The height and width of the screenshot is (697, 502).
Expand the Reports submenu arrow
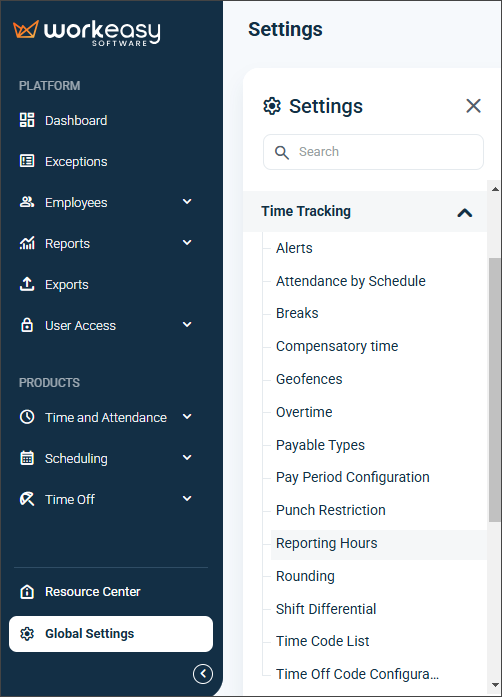click(187, 243)
